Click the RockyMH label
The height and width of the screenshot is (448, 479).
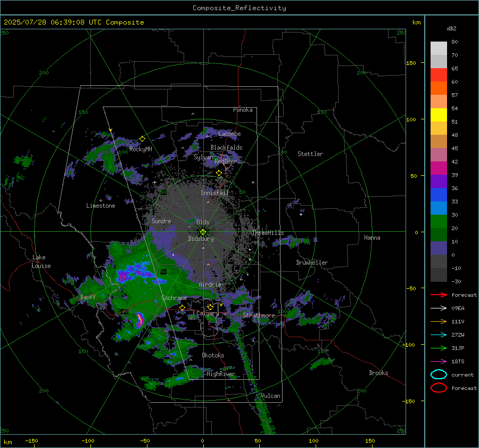pos(141,149)
